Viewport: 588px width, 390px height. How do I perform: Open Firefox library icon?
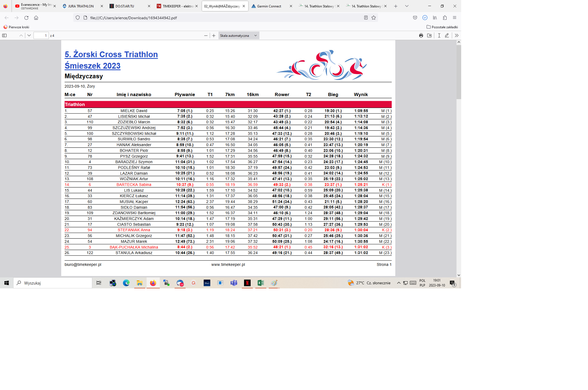(x=435, y=18)
